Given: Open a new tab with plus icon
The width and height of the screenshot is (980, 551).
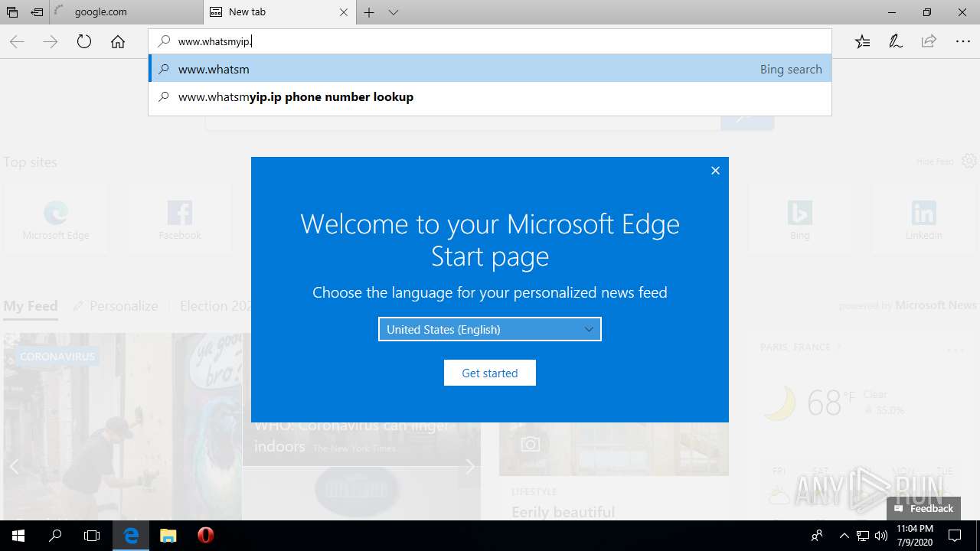Looking at the screenshot, I should (369, 12).
